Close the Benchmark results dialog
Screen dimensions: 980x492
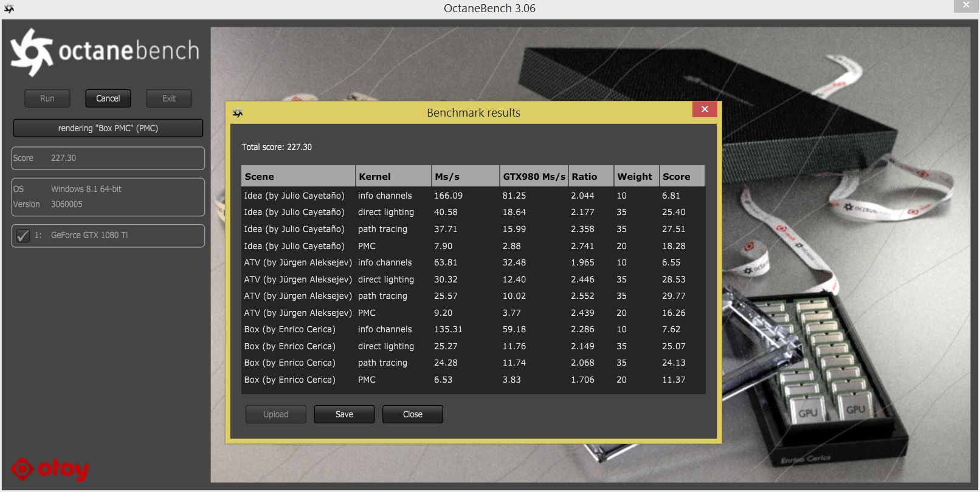pyautogui.click(x=705, y=109)
